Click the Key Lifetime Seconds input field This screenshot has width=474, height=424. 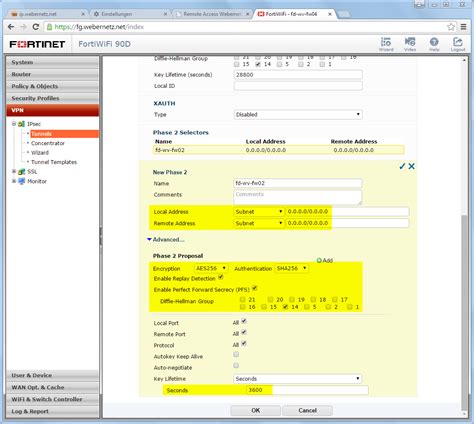(x=307, y=390)
